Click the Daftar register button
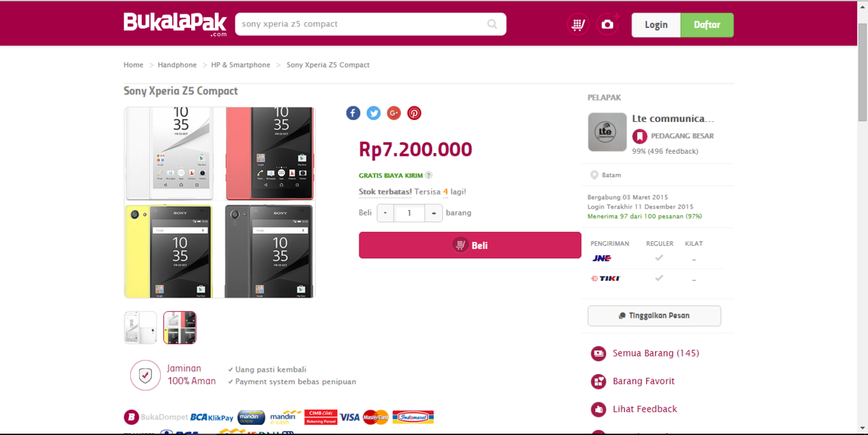Screen dimensions: 868x435 tap(707, 25)
